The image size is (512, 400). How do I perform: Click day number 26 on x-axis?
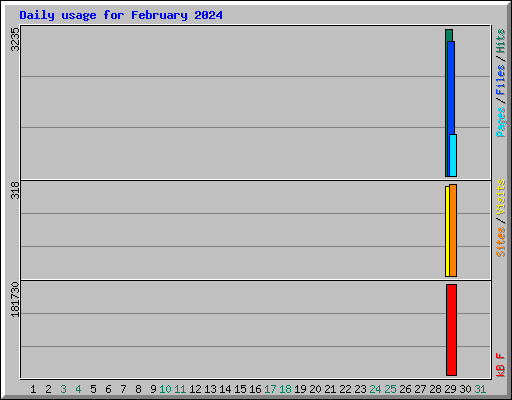(x=405, y=389)
